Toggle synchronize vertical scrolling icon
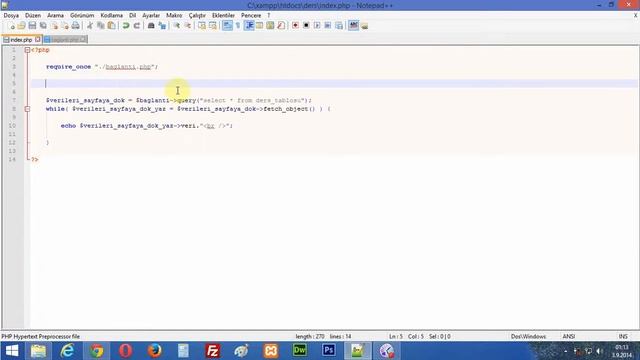640x360 pixels. tap(202, 26)
